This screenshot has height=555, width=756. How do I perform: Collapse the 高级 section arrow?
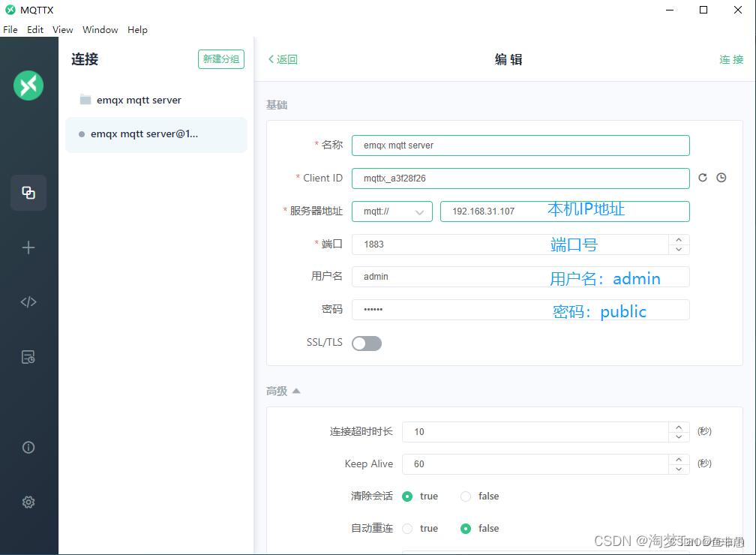click(x=296, y=391)
